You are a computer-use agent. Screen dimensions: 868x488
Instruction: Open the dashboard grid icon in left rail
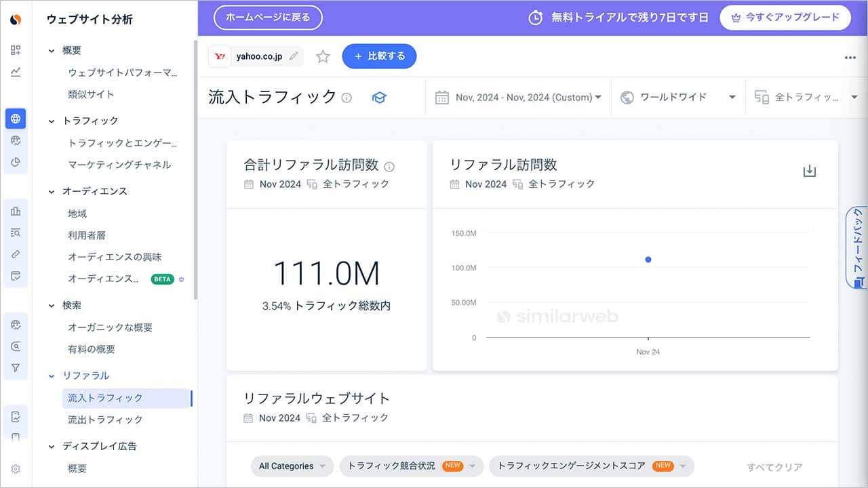pyautogui.click(x=16, y=50)
